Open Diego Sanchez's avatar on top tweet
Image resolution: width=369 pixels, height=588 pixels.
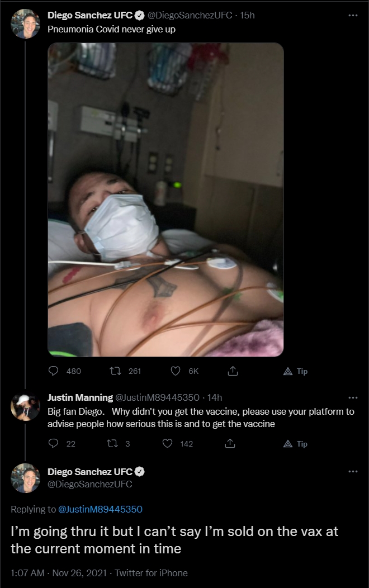pos(25,24)
